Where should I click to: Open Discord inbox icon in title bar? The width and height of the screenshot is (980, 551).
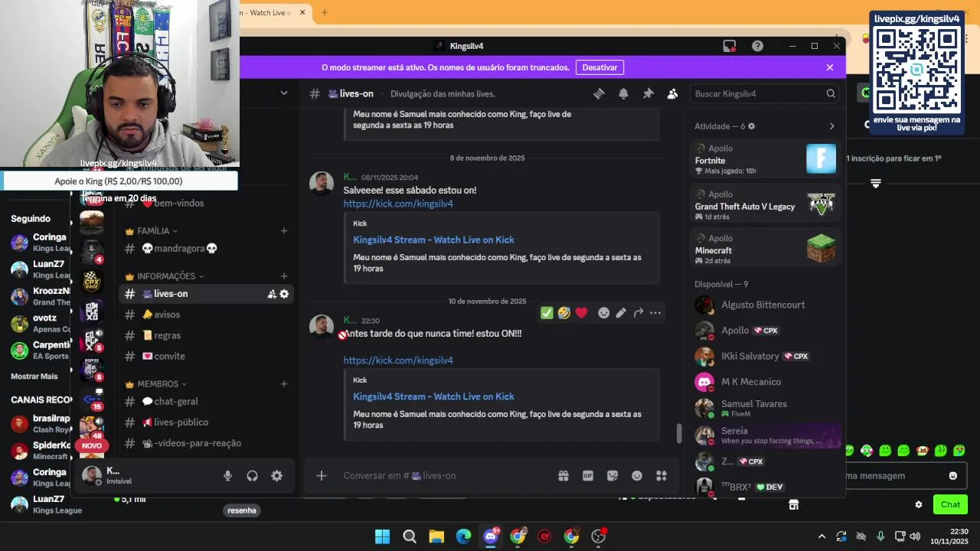pyautogui.click(x=730, y=46)
